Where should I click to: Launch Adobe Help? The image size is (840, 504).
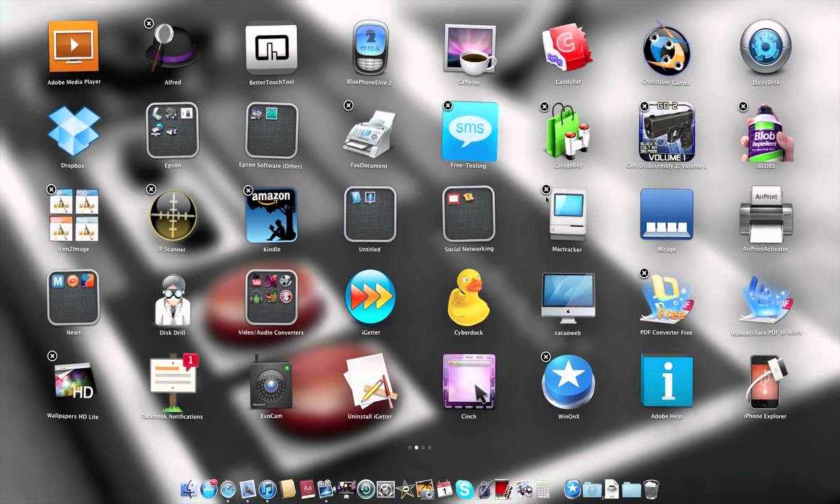pyautogui.click(x=666, y=382)
